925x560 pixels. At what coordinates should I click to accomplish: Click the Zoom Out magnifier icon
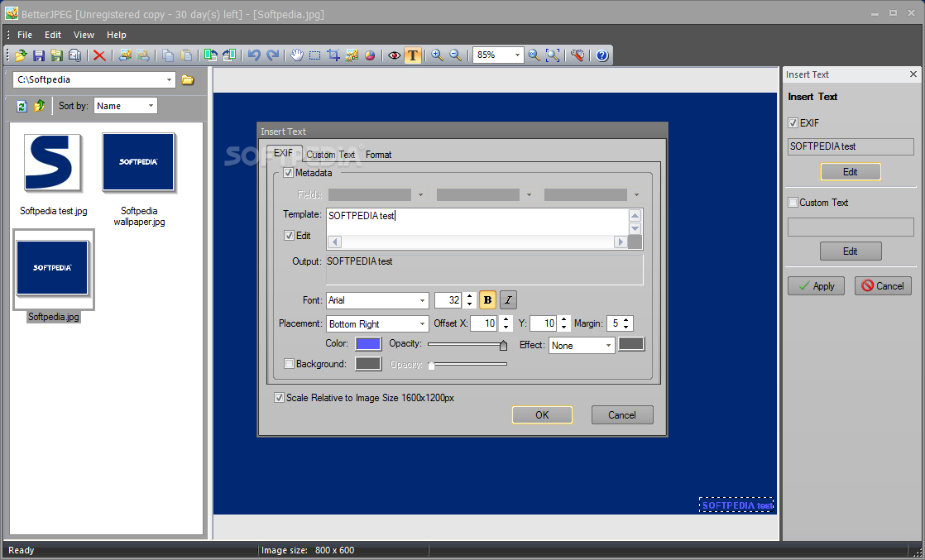[455, 55]
